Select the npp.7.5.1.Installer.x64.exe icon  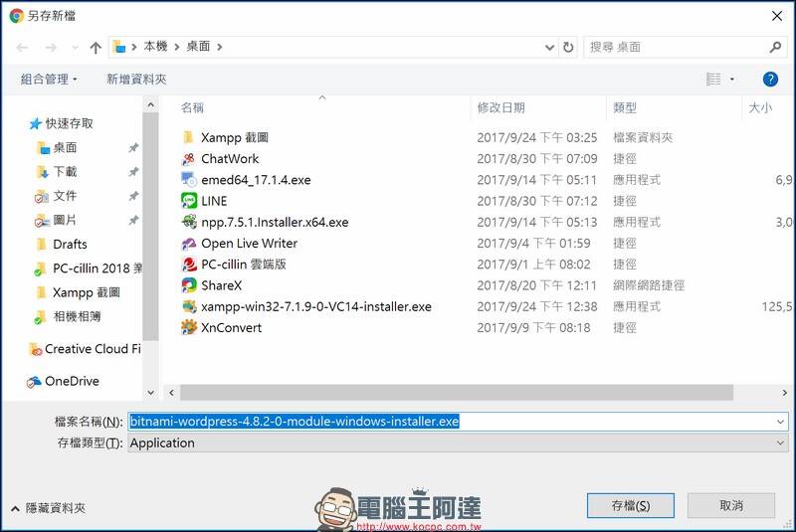click(189, 222)
